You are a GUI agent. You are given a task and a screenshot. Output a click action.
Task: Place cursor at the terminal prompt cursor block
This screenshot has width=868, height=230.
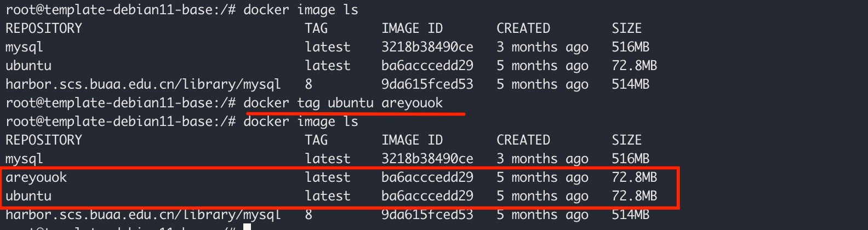[247, 227]
